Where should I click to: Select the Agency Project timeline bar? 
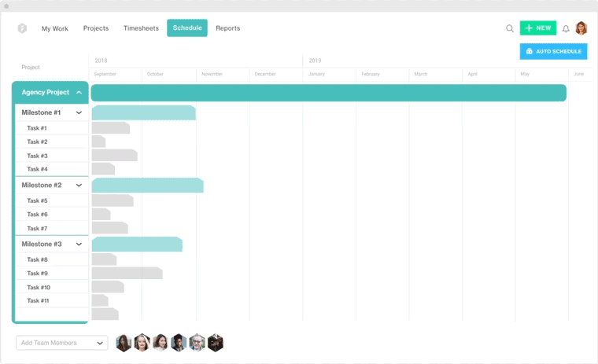[328, 93]
